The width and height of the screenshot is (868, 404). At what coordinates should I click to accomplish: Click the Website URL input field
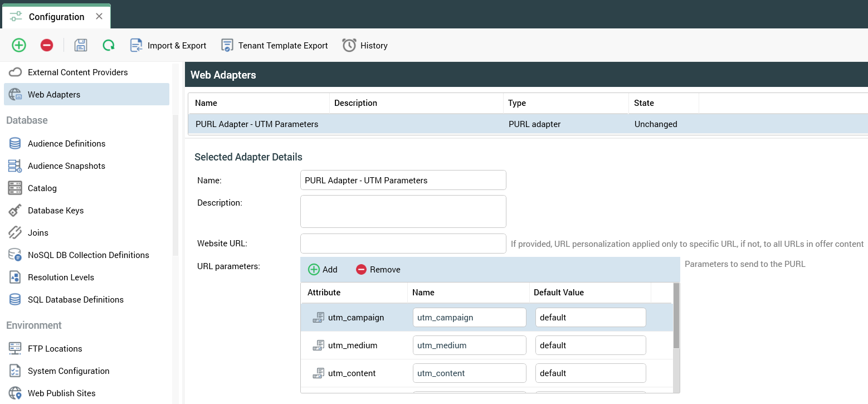click(403, 244)
